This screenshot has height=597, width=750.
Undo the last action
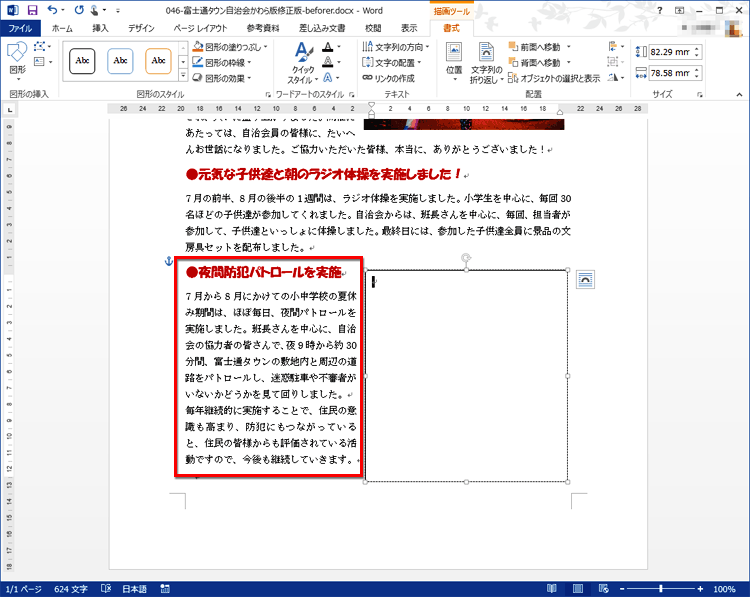click(x=52, y=10)
